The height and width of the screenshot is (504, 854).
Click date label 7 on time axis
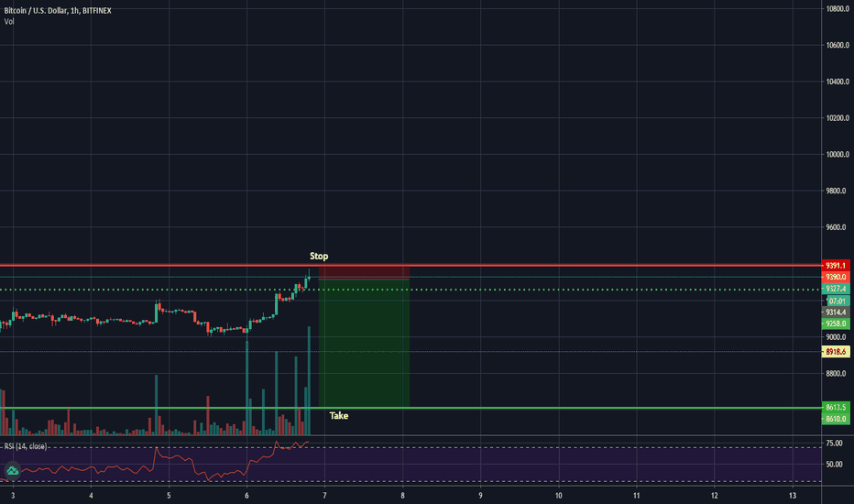pos(324,495)
